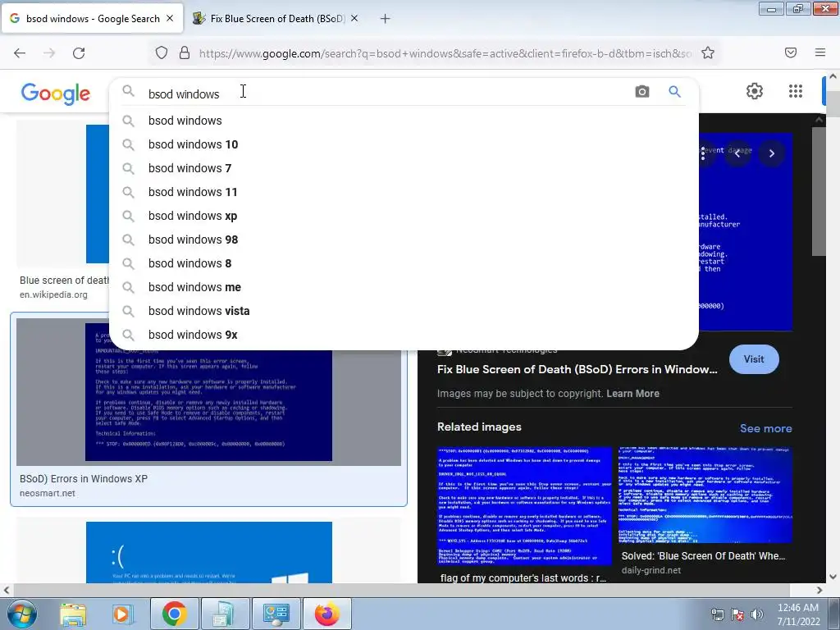Image resolution: width=840 pixels, height=630 pixels.
Task: Close the bsod windows Google Search tab
Action: [x=170, y=18]
